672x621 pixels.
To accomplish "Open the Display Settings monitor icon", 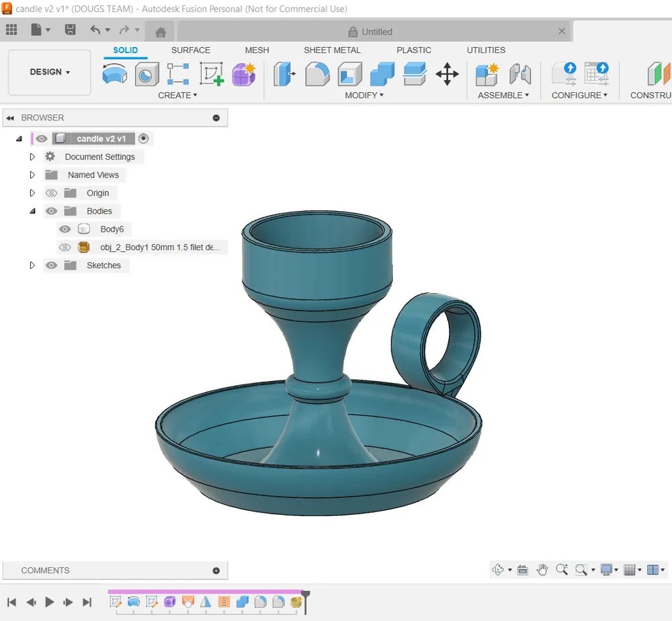I will [x=606, y=569].
